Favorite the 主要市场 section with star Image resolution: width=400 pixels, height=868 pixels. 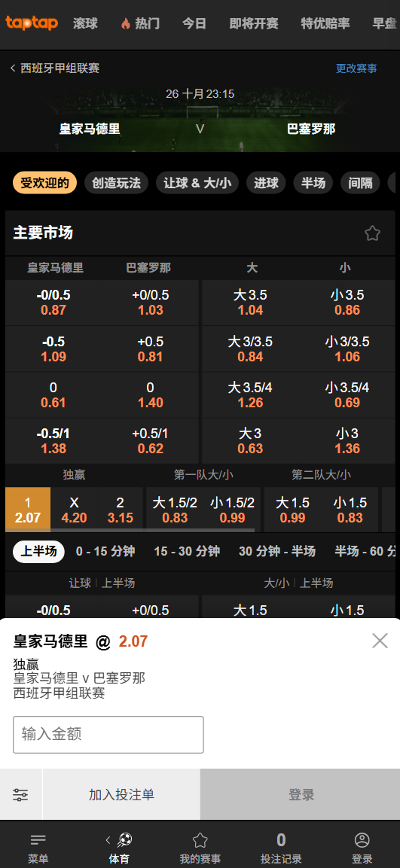click(x=372, y=233)
